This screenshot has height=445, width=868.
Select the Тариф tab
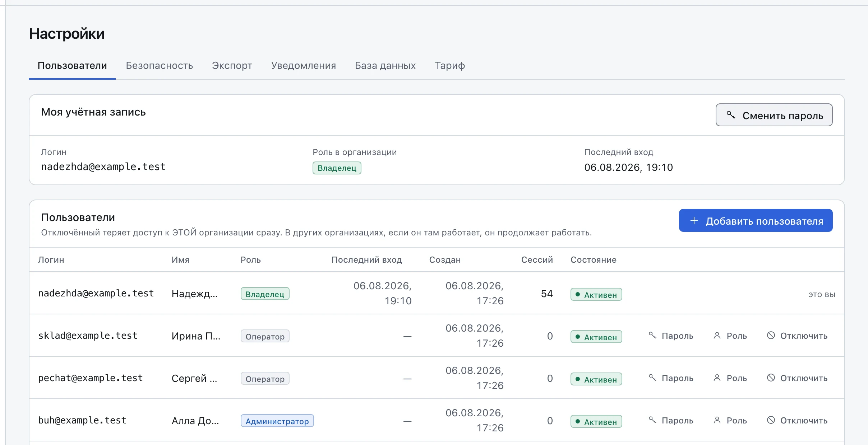(x=450, y=66)
